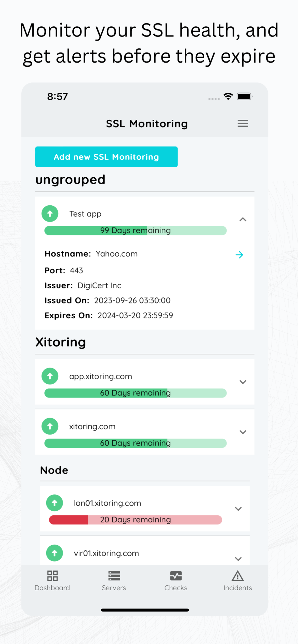
Task: Tap the status icon beside xitoring.com
Action: coord(50,426)
